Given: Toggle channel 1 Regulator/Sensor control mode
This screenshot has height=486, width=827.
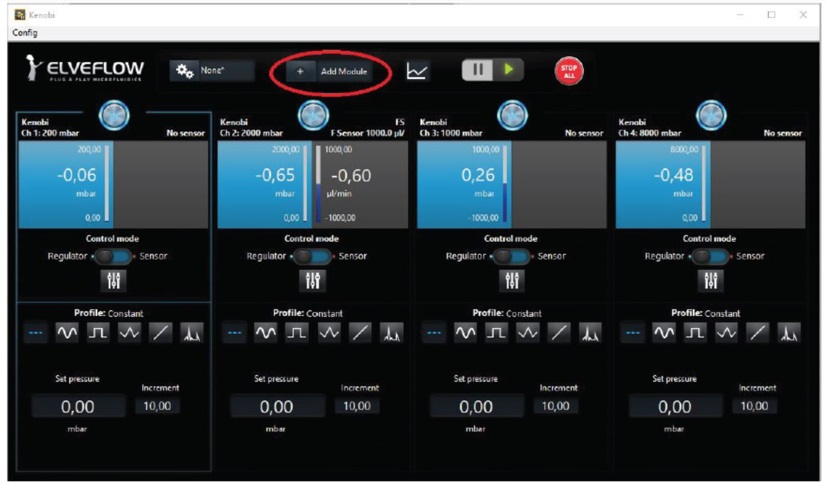Looking at the screenshot, I should tap(114, 256).
